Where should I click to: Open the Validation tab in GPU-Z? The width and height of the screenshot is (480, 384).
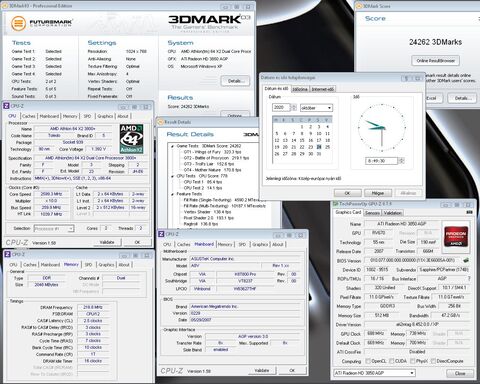pyautogui.click(x=392, y=213)
